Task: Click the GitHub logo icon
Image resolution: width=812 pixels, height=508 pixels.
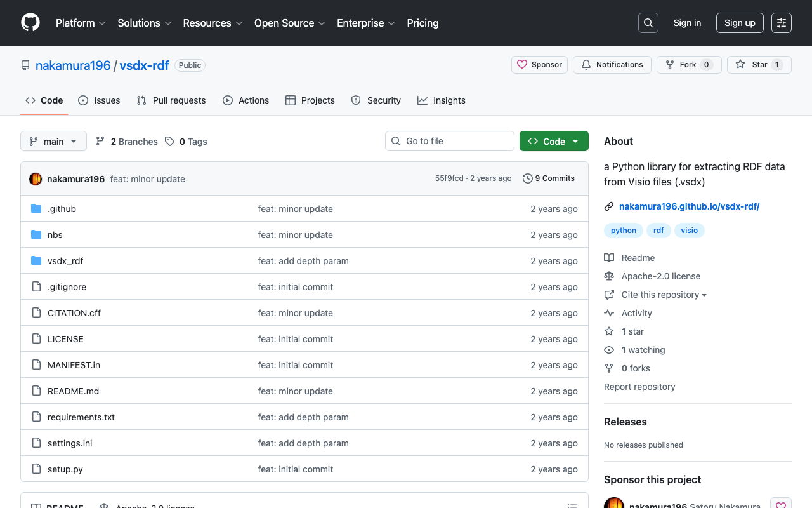Action: coord(30,23)
